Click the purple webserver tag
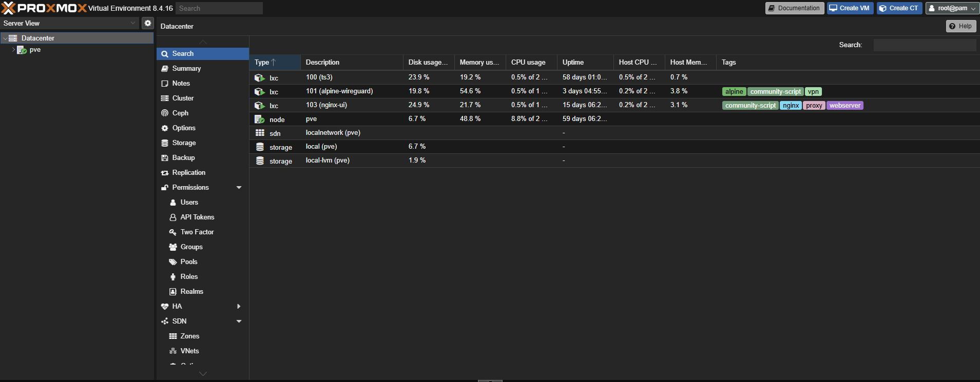 click(x=844, y=106)
